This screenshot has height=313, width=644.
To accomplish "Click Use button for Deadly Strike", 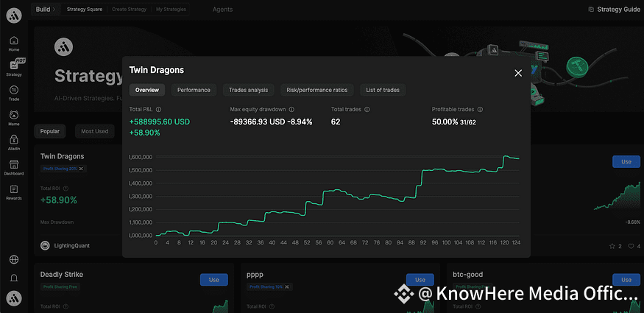I will coord(213,280).
